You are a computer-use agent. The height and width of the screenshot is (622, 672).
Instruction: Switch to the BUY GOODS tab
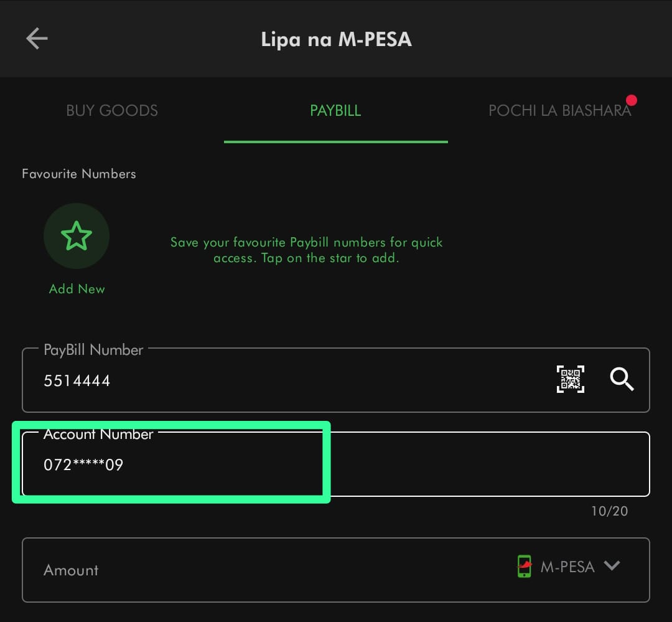112,111
